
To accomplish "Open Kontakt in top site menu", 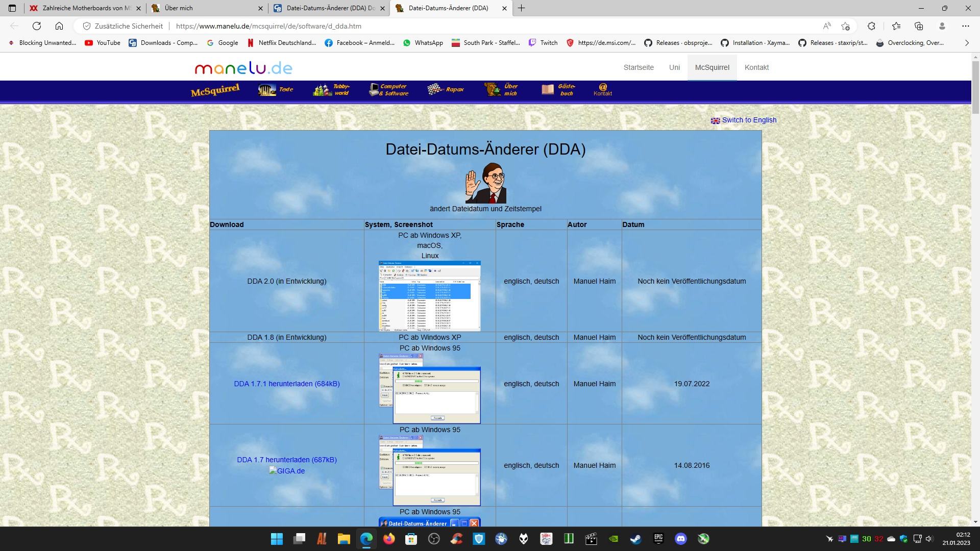I will [756, 67].
